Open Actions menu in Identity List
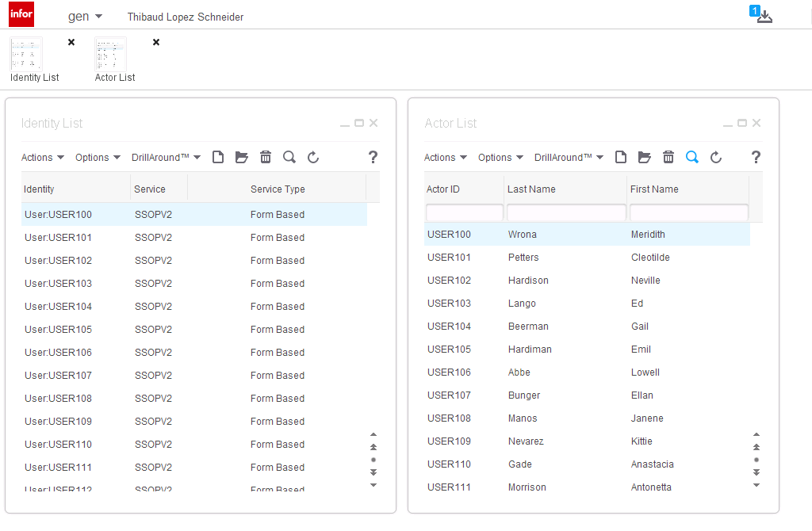 click(43, 158)
